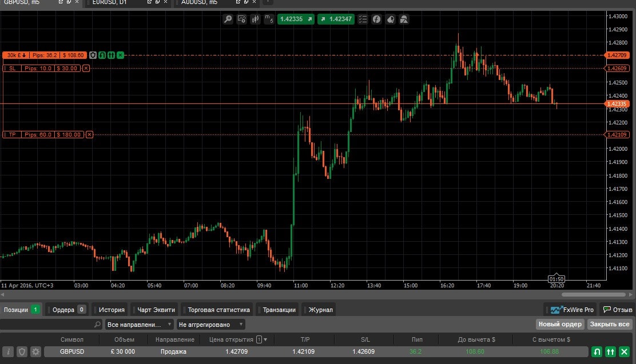Click the red sell price button 1.42335
The width and height of the screenshot is (636, 364).
(296, 19)
